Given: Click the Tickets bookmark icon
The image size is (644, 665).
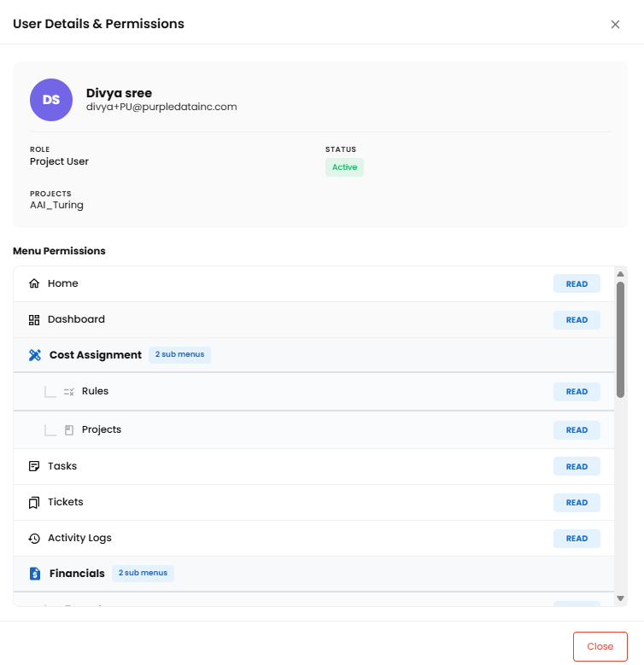Looking at the screenshot, I should point(34,503).
